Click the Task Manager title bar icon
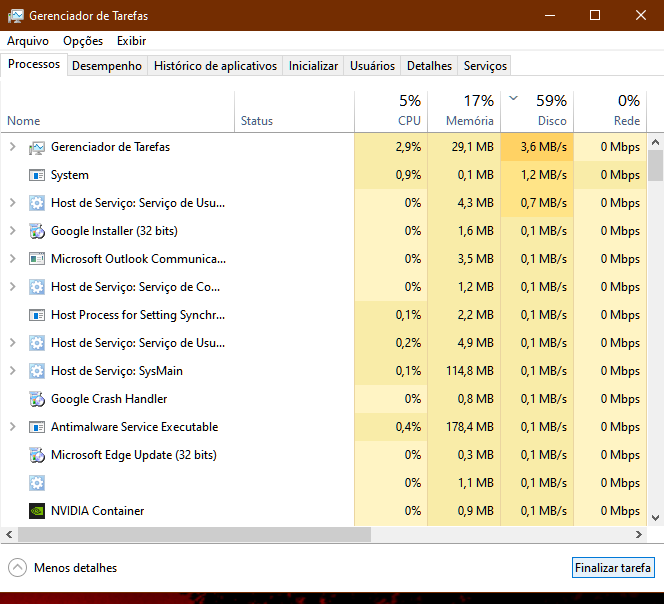The image size is (664, 604). (16, 16)
